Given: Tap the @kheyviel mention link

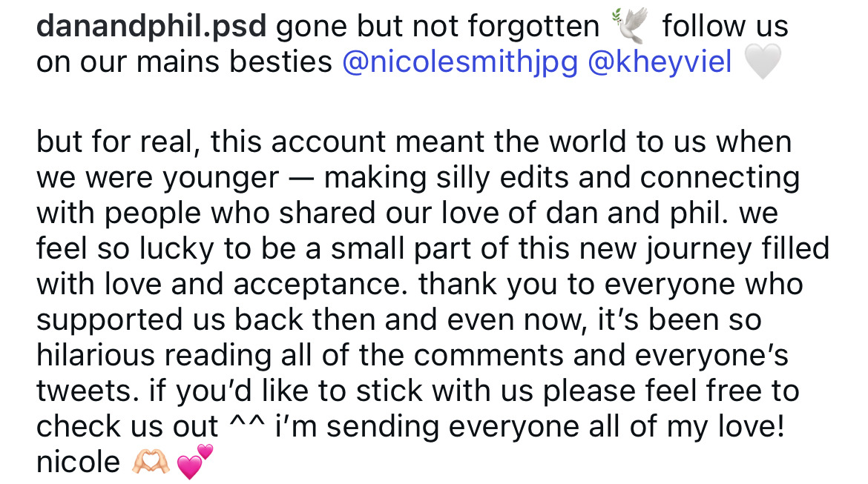Looking at the screenshot, I should pos(659,63).
